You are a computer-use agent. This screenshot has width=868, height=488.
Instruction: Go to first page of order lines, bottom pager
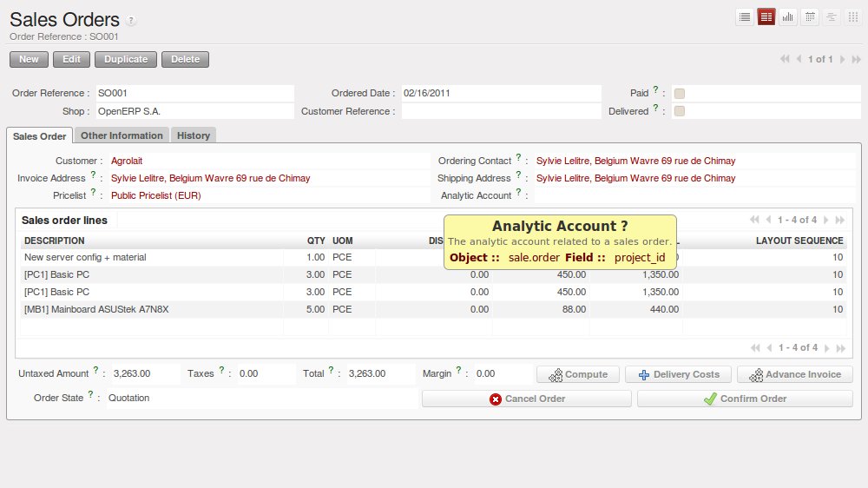pos(756,348)
